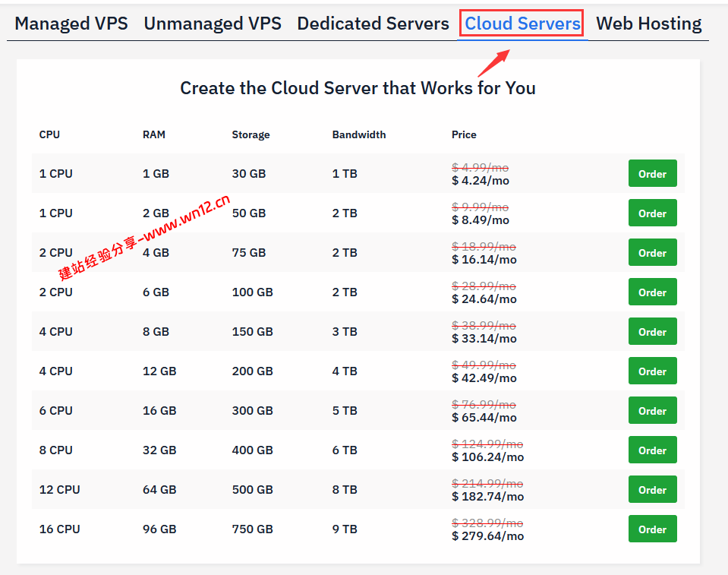Click the struck-through $ 4.99/mo price
728x575 pixels.
[x=480, y=167]
